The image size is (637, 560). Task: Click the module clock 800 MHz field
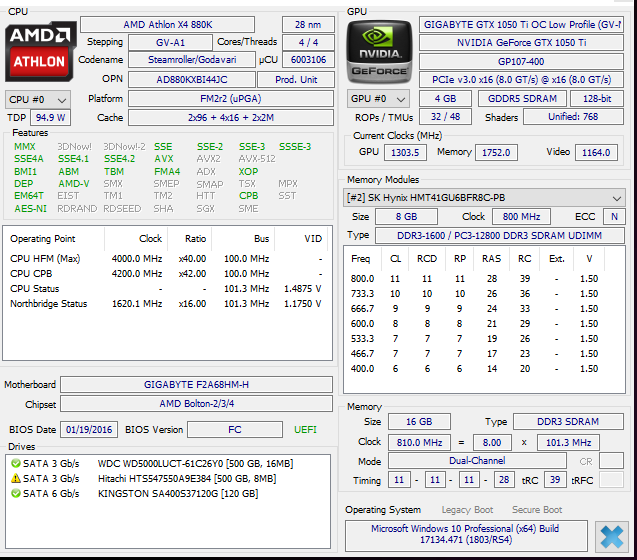coord(521,217)
